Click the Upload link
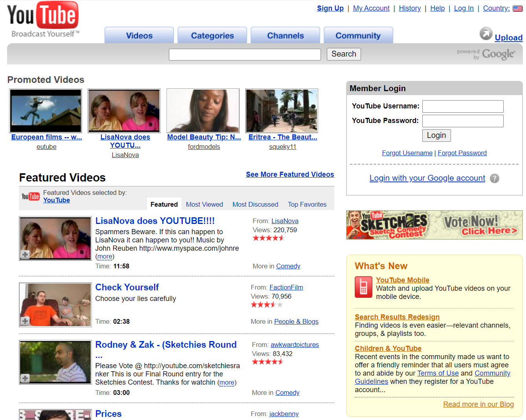Screen dimensions: 526x420 pos(509,38)
